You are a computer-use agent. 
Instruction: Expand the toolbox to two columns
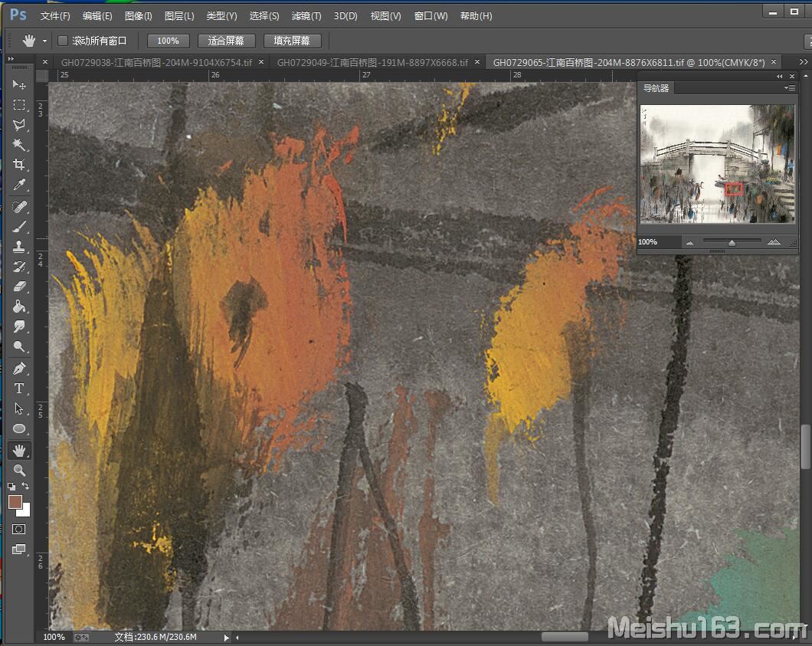[11, 59]
